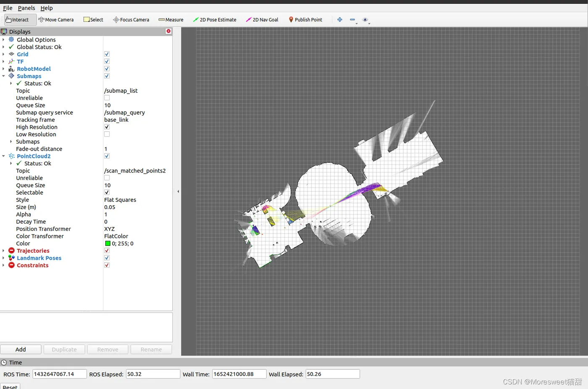Click the green Color swatch value

click(x=108, y=243)
